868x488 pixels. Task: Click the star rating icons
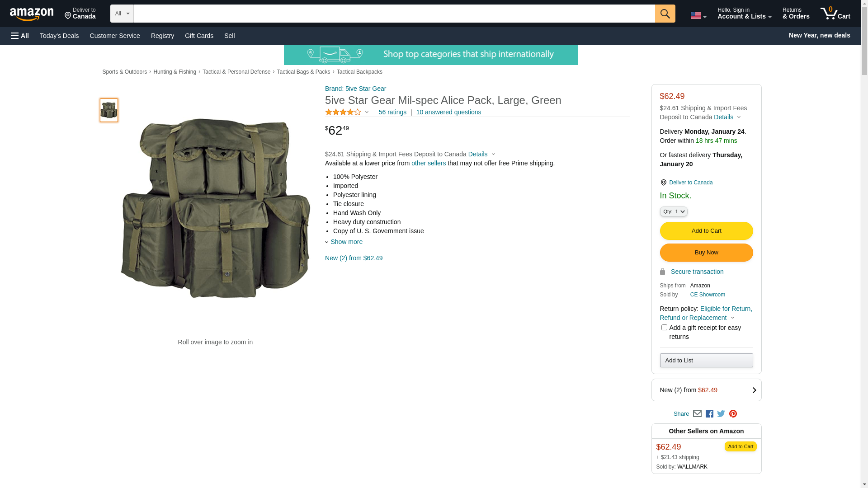[x=343, y=112]
